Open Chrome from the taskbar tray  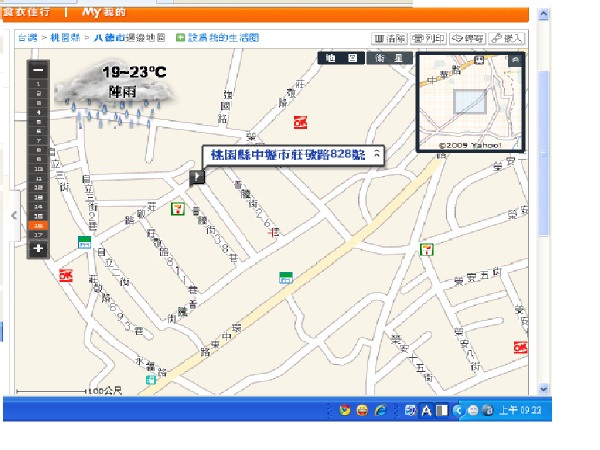[344, 410]
